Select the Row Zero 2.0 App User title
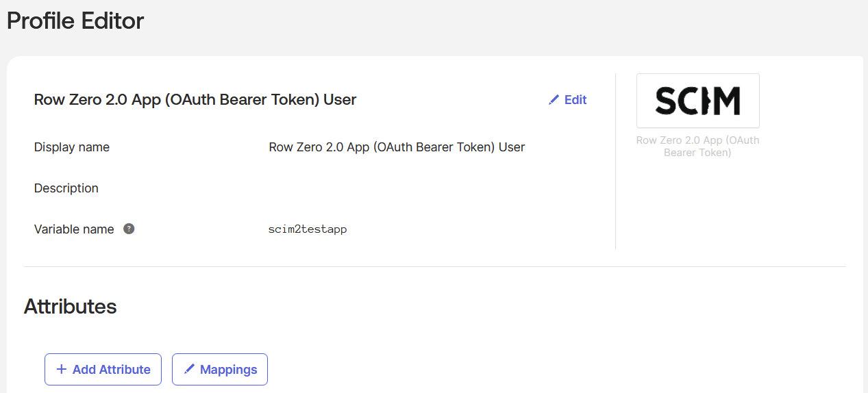 click(x=195, y=100)
